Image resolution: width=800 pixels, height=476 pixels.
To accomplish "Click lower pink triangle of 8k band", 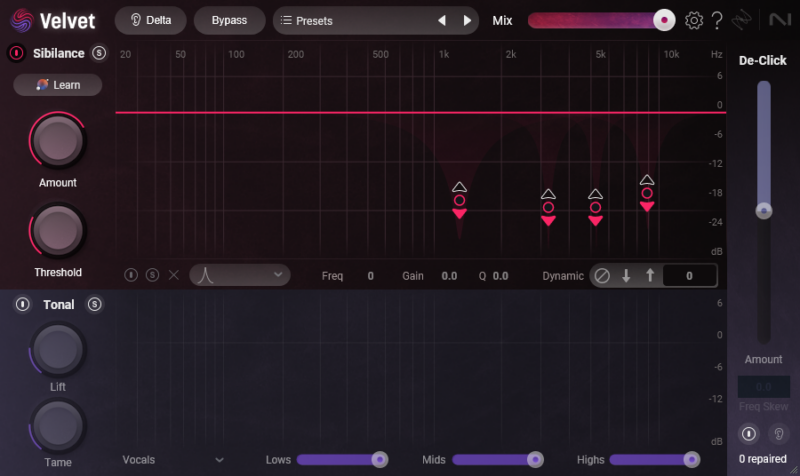I will [x=647, y=207].
